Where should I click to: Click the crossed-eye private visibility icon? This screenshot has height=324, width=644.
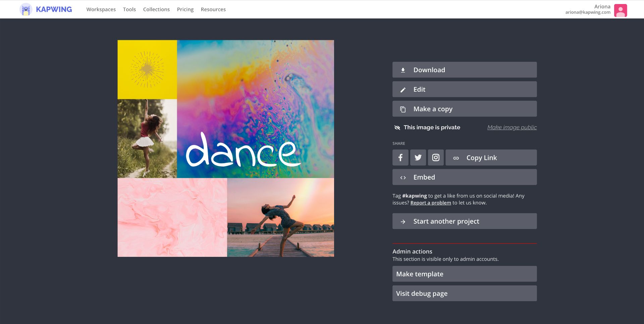397,128
